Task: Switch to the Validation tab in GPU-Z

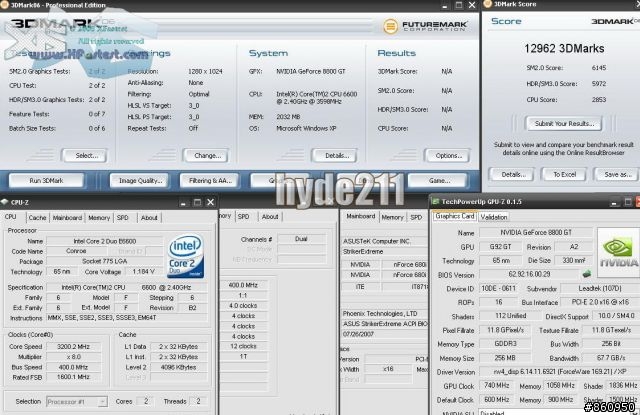Action: (x=493, y=217)
